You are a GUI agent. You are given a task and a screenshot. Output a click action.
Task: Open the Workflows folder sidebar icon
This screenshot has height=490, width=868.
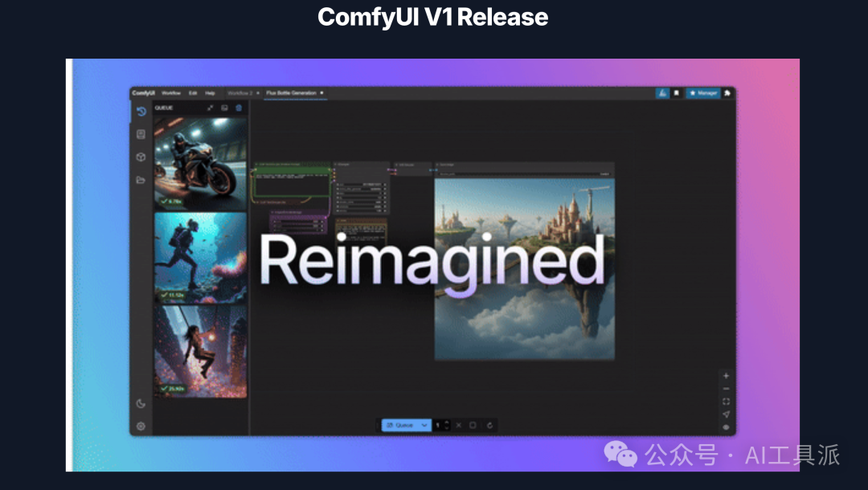tap(141, 180)
